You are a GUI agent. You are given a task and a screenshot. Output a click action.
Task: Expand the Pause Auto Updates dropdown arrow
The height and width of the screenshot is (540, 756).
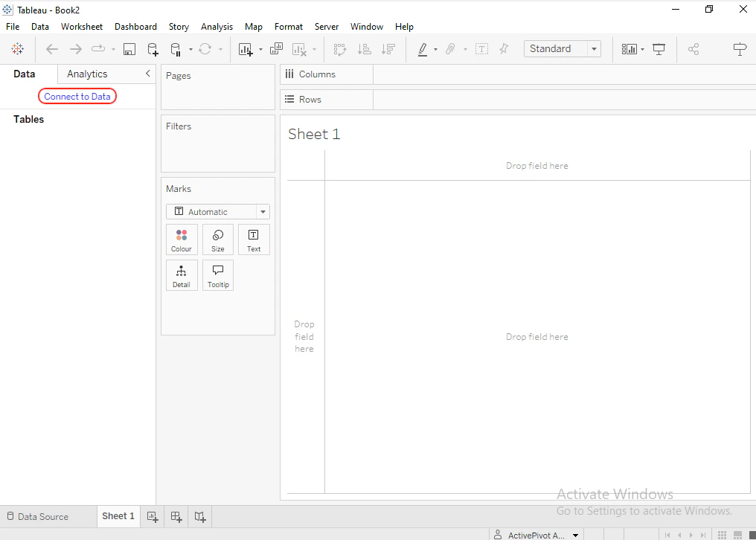191,49
